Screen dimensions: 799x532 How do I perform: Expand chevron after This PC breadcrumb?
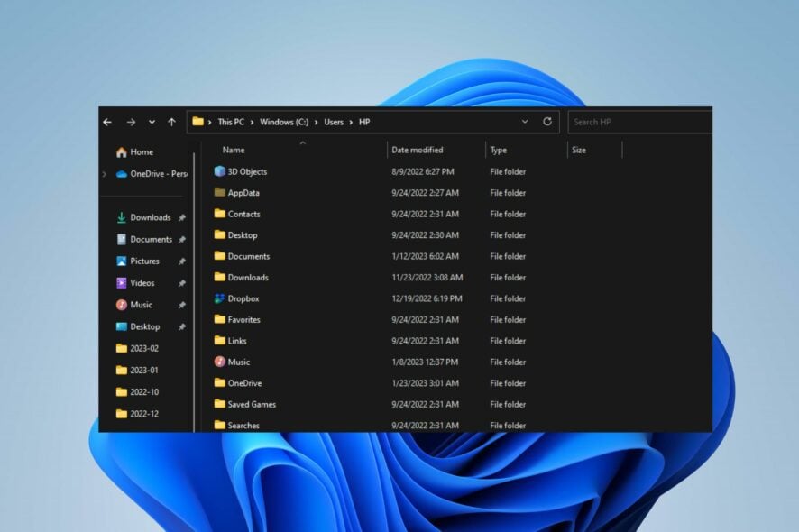click(x=252, y=123)
